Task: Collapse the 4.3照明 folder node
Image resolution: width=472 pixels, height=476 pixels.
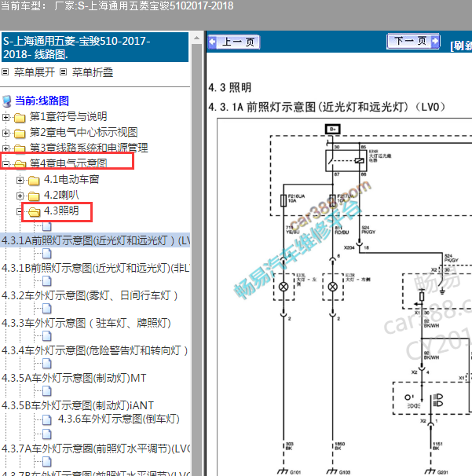Action: click(x=20, y=211)
